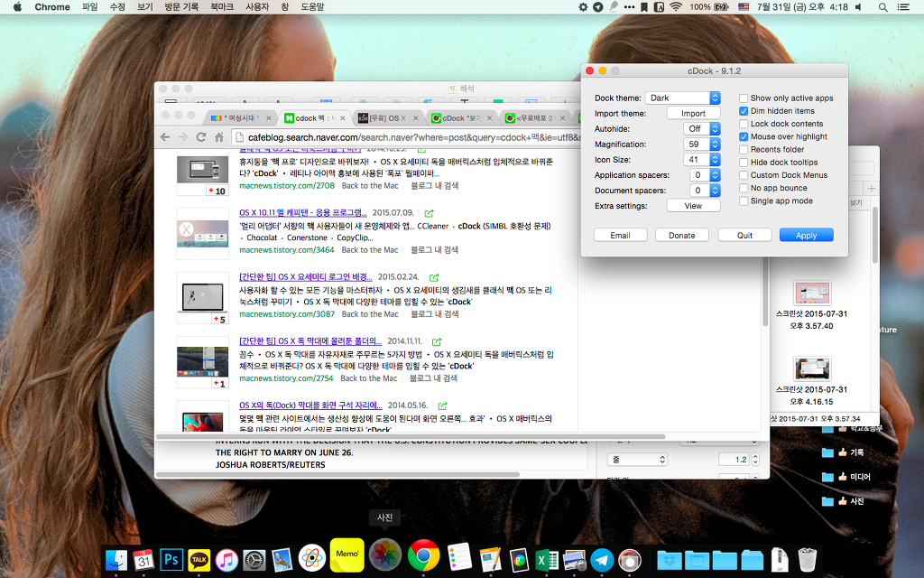The image size is (924, 578).
Task: Enable Show only active apps
Action: tap(744, 98)
